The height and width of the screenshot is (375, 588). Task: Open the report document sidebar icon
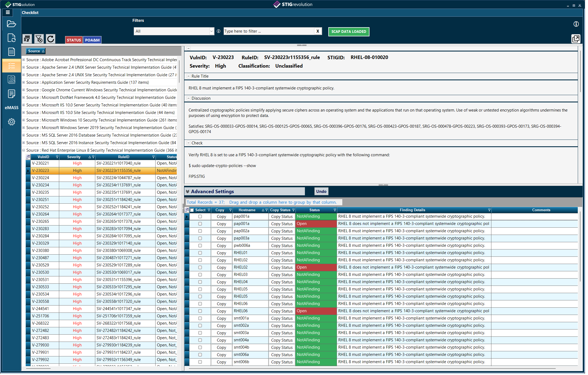click(11, 94)
